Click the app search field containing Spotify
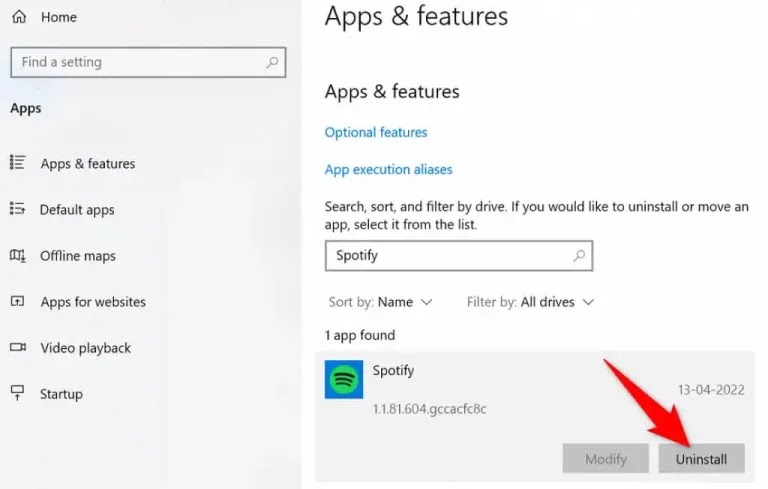 pyautogui.click(x=459, y=256)
